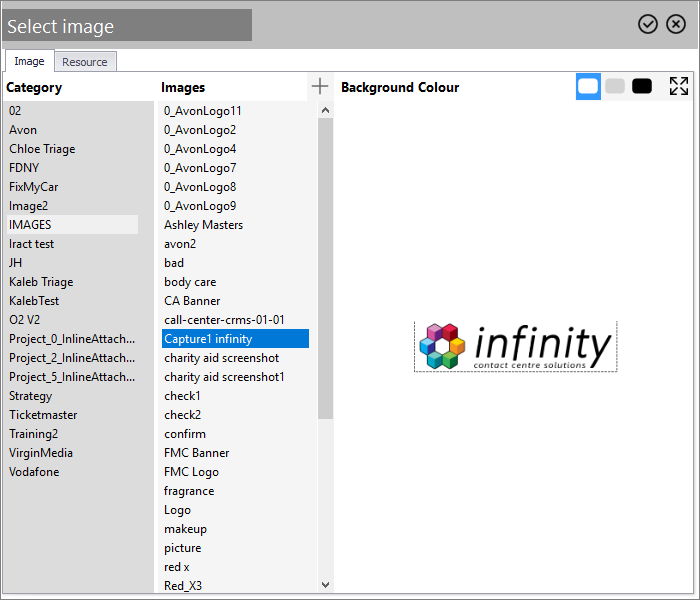
Task: Set black background colour swatch
Action: 642,86
